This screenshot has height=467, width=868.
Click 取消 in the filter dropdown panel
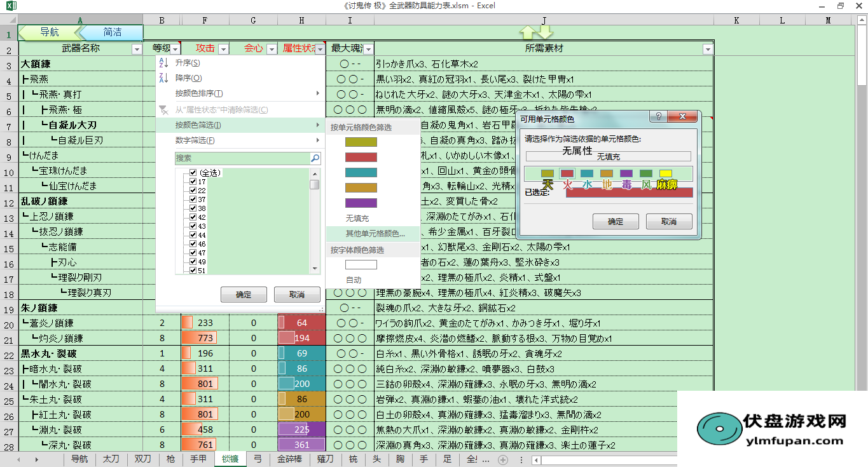tap(297, 295)
